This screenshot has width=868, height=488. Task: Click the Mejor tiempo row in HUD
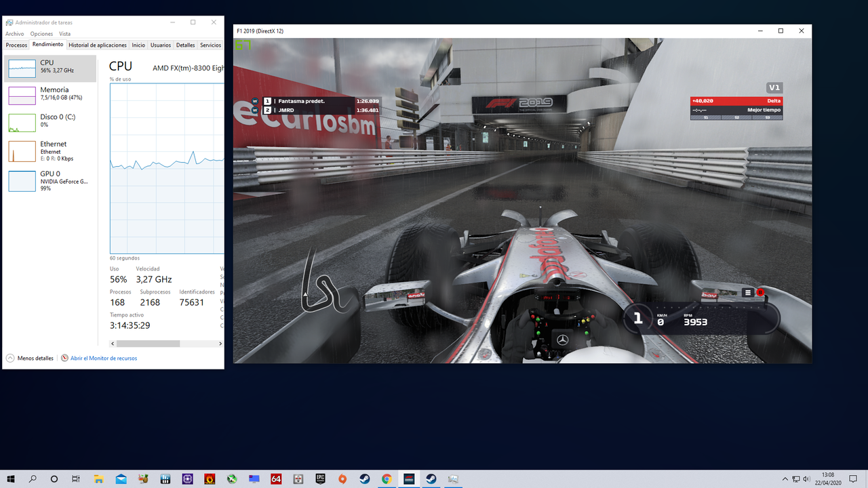pos(736,110)
